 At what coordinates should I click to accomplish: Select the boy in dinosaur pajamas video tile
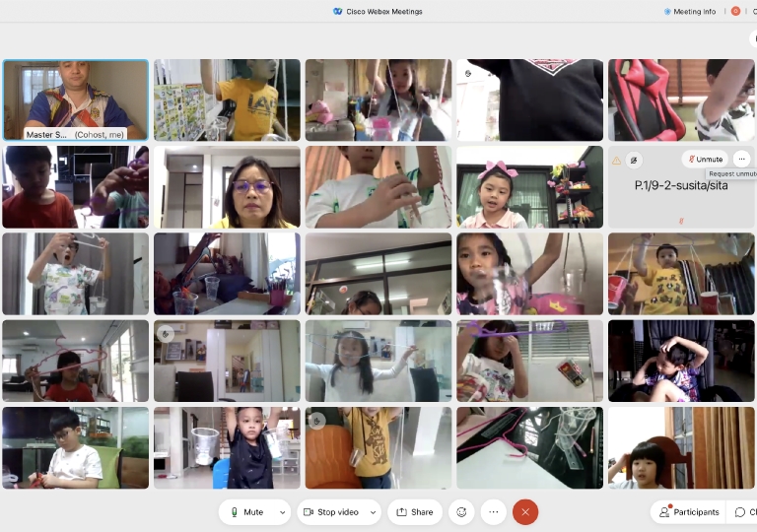coord(75,274)
